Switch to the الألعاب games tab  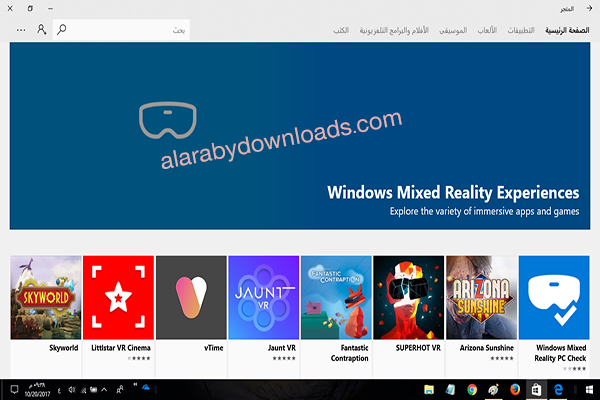[x=487, y=30]
